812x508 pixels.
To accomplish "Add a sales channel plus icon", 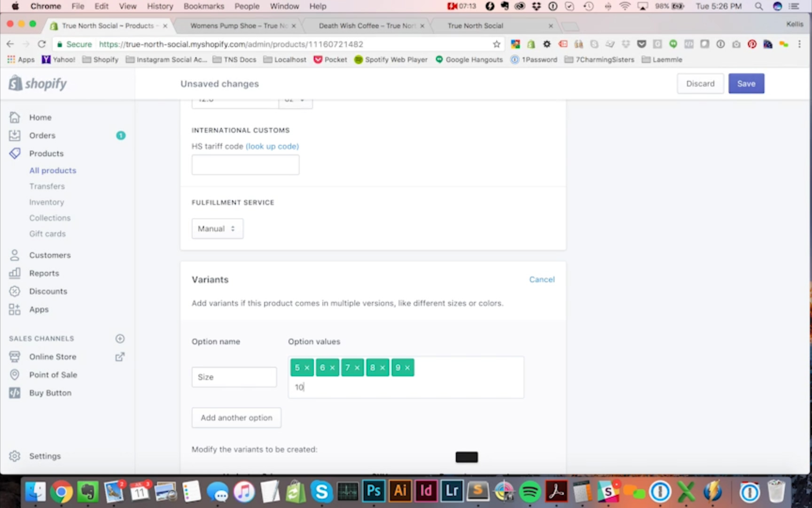I will coord(120,338).
